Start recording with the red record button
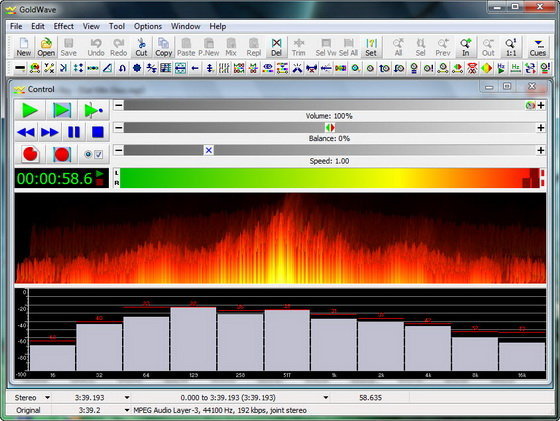The image size is (560, 421). pos(30,154)
